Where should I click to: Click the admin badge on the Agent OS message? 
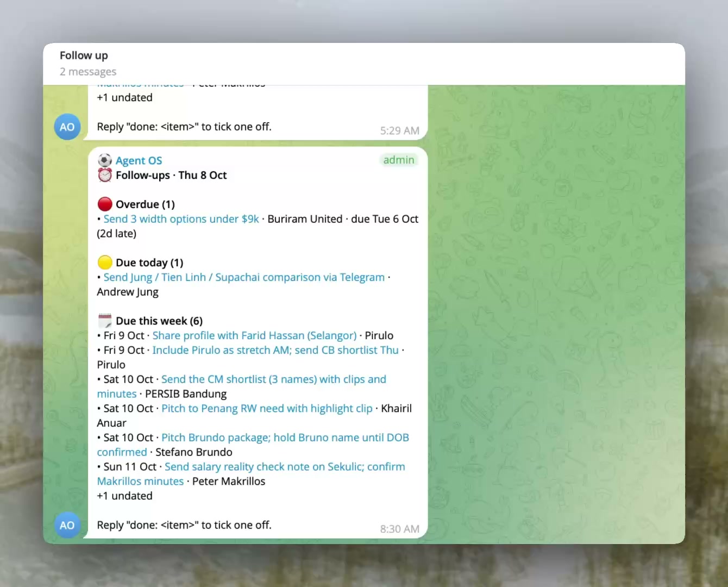coord(399,160)
